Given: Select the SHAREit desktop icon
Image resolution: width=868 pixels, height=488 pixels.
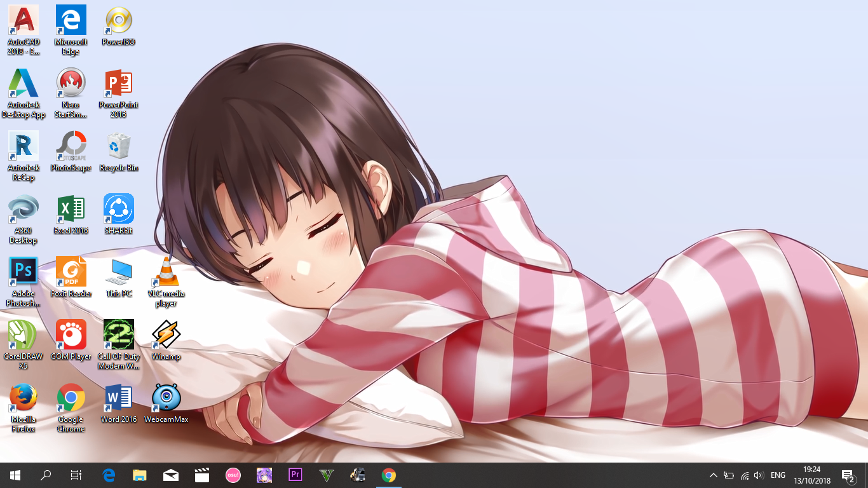Looking at the screenshot, I should tap(119, 214).
